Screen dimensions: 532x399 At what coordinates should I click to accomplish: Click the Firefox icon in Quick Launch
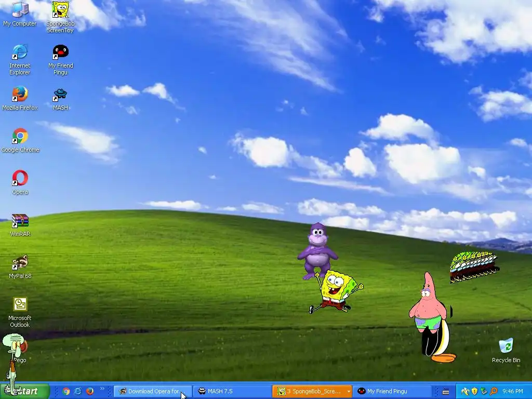pyautogui.click(x=89, y=391)
